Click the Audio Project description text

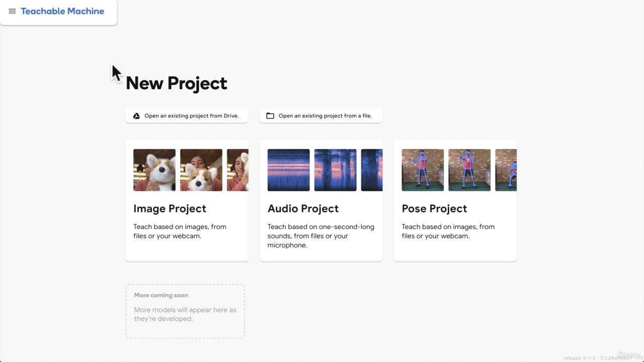[320, 236]
